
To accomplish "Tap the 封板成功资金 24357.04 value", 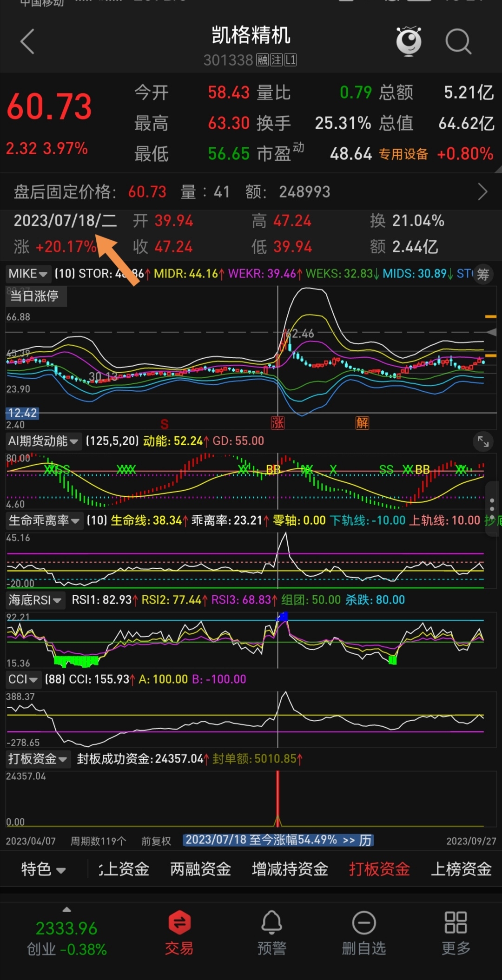I will pos(143,759).
